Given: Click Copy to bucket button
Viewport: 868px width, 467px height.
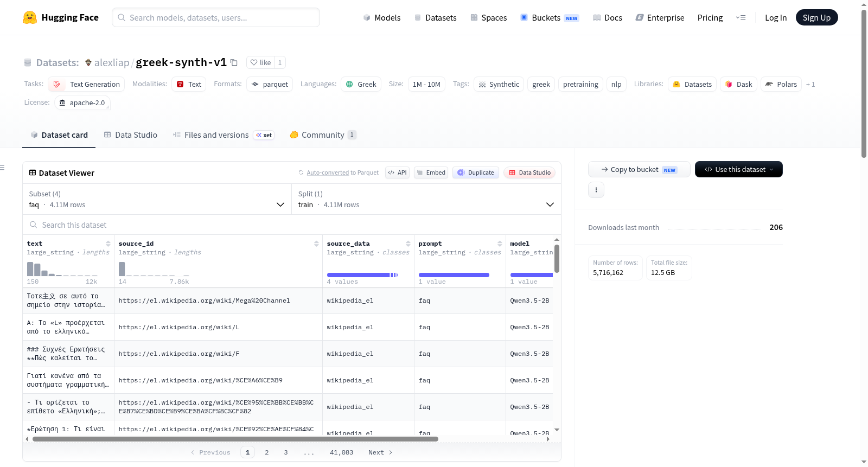Looking at the screenshot, I should (x=639, y=169).
